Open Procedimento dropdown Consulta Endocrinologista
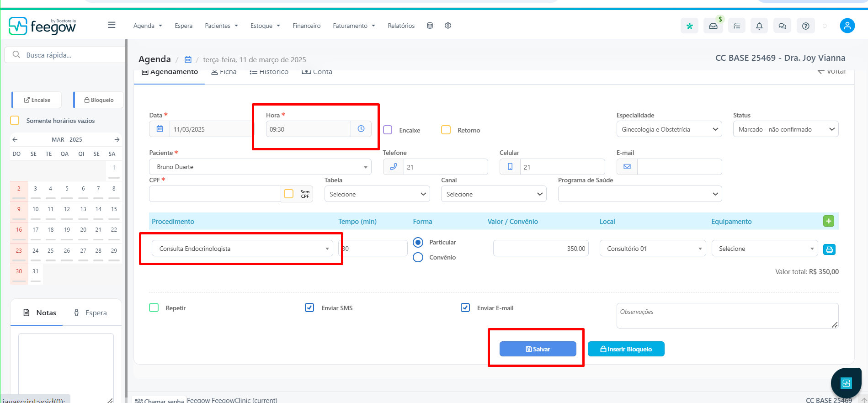868x403 pixels. pos(242,249)
